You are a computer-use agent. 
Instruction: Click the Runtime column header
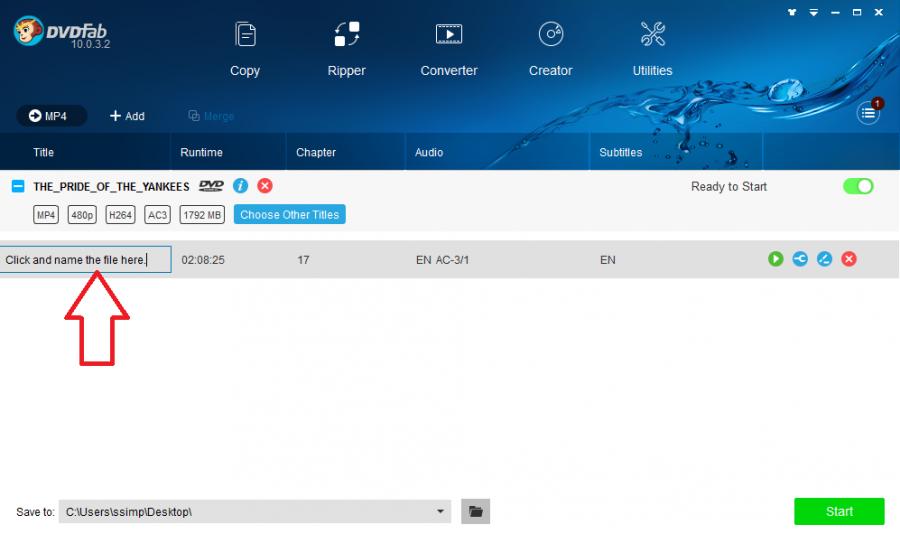(x=201, y=152)
